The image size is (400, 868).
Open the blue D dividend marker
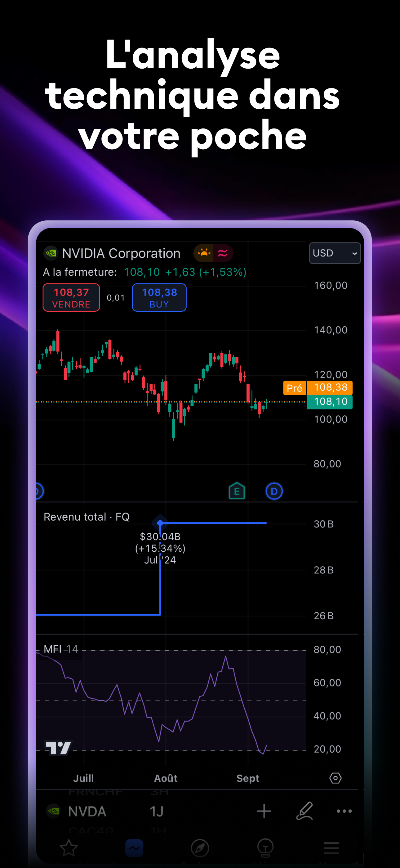[x=274, y=491]
